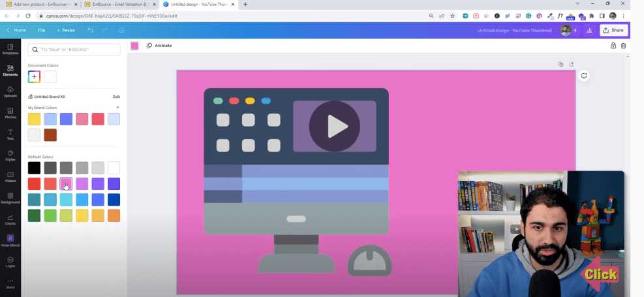644x297 pixels.
Task: Click Edit next to Untitled Brand Kit
Action: pyautogui.click(x=117, y=97)
